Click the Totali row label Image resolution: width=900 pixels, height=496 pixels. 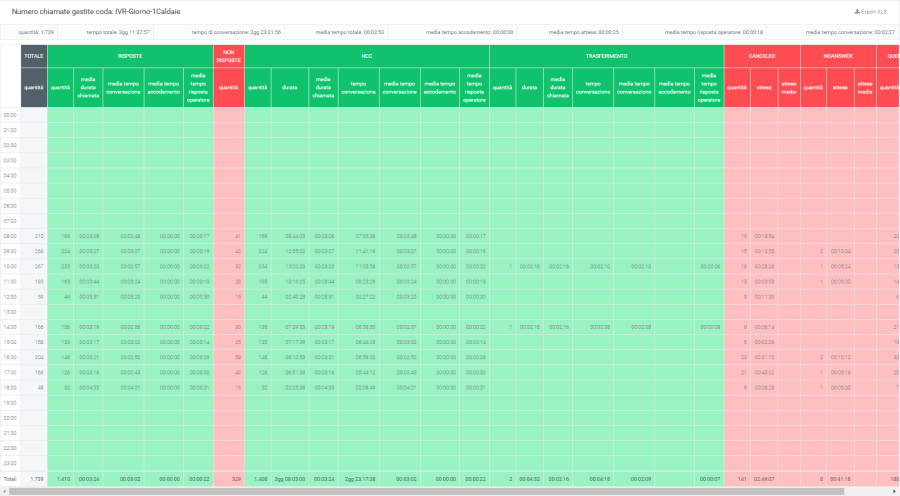click(x=10, y=479)
